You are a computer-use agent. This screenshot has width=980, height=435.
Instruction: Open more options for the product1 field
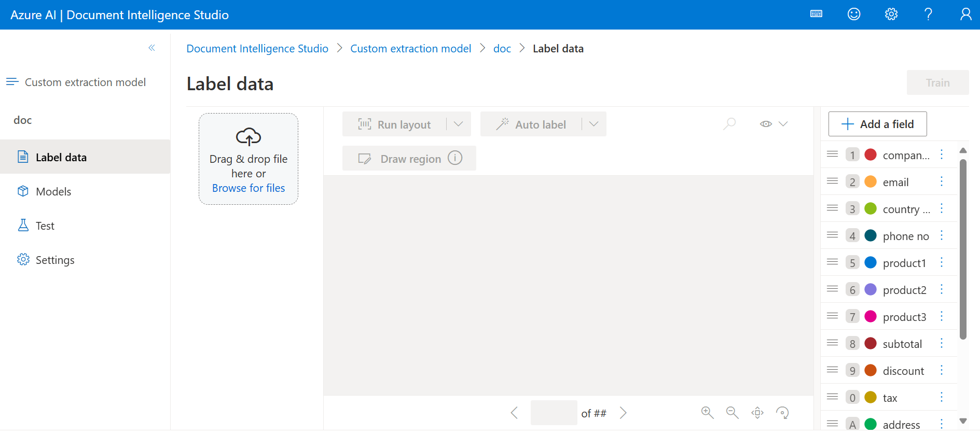(x=942, y=262)
